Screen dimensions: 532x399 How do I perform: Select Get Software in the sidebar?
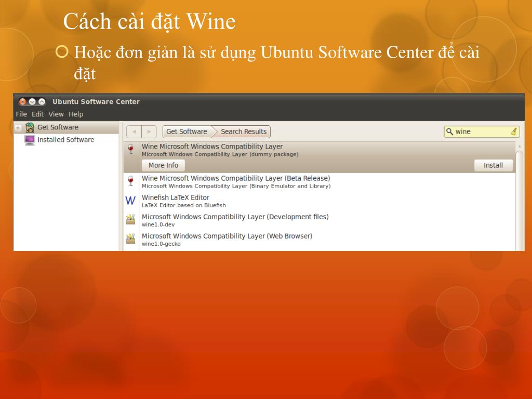(66, 128)
